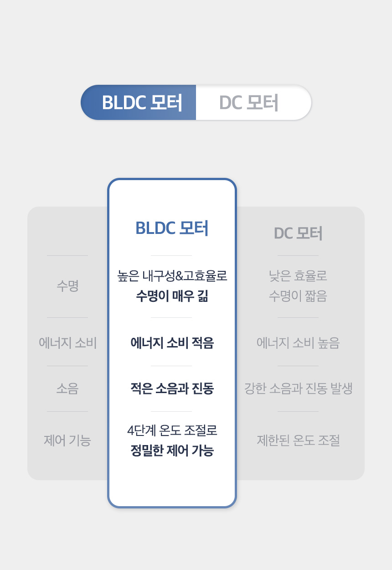
Task: Click the text 높은 내구성&고효율로
Action: point(172,276)
